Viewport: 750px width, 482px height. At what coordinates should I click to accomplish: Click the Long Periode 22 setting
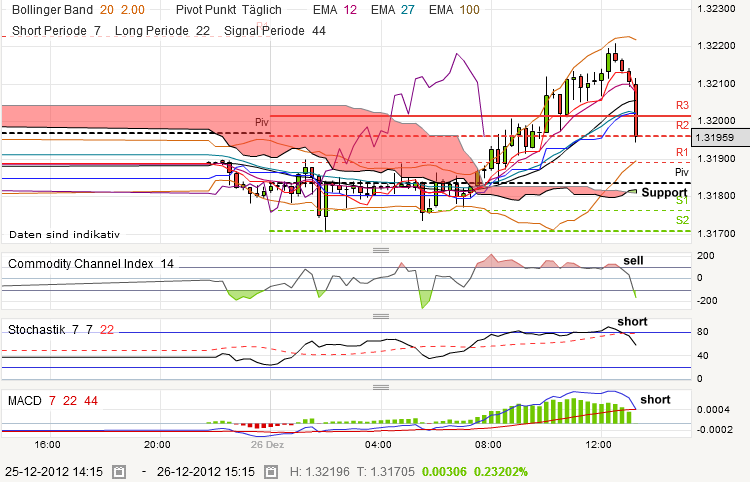[x=162, y=31]
